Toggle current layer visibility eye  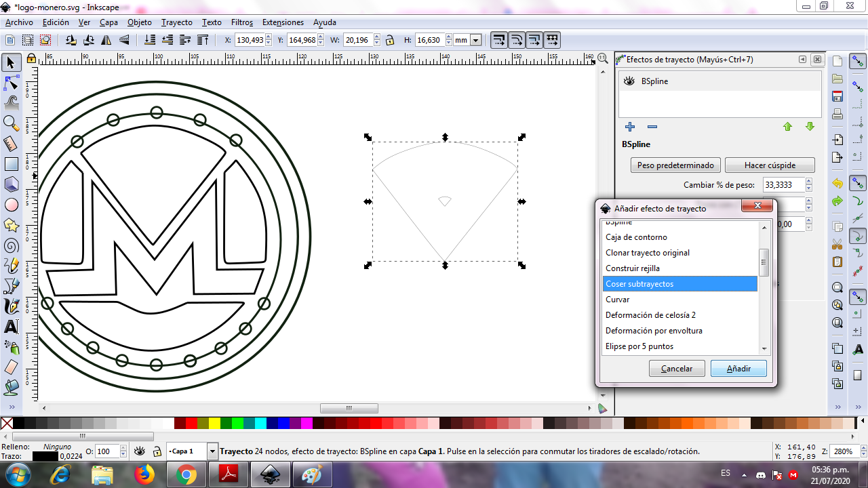tap(139, 451)
